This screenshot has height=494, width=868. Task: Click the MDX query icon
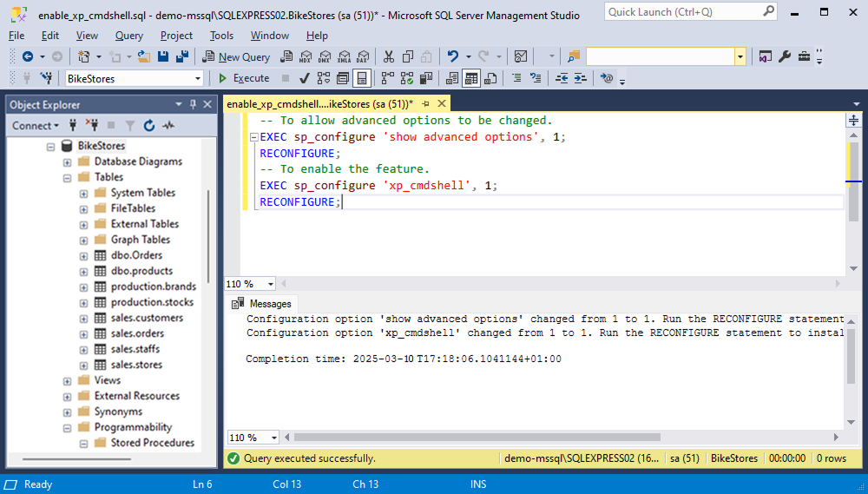[x=306, y=56]
